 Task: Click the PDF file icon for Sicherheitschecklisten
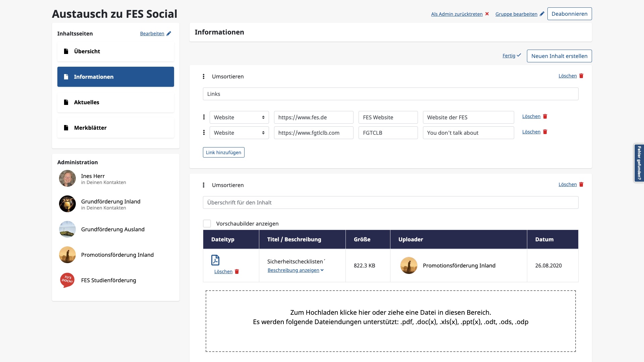215,260
